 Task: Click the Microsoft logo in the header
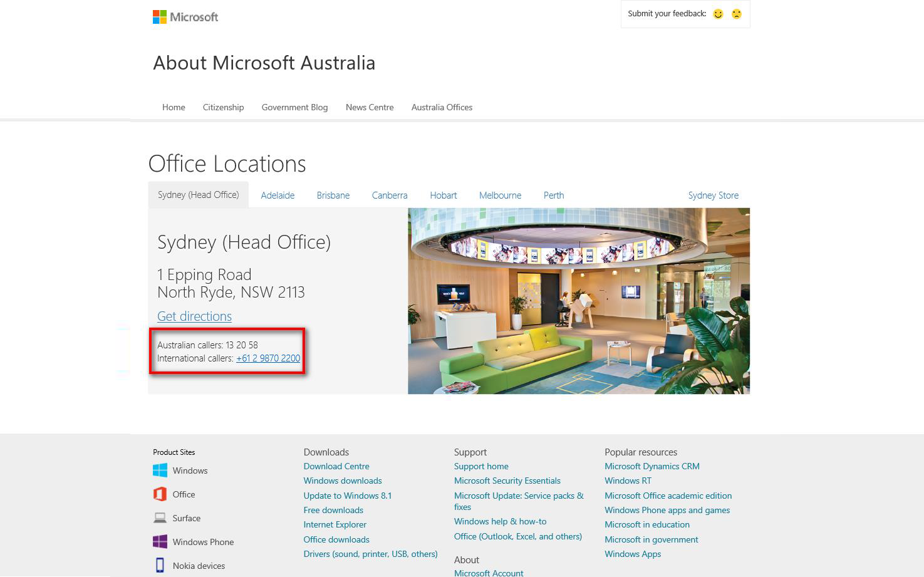tap(185, 17)
